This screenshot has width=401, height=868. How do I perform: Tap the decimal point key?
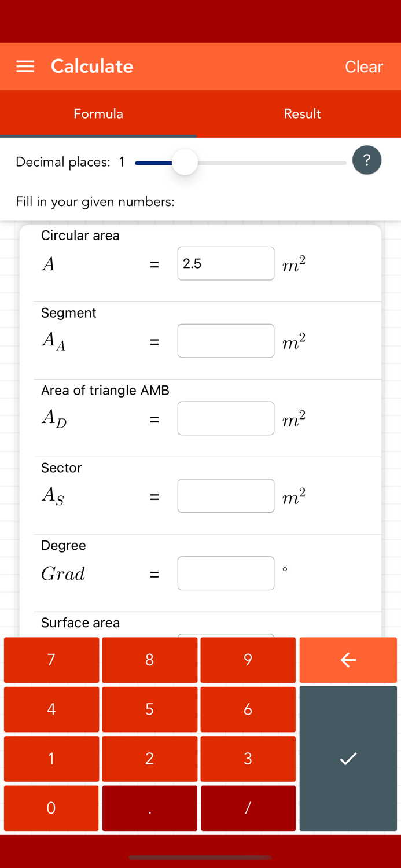click(150, 808)
